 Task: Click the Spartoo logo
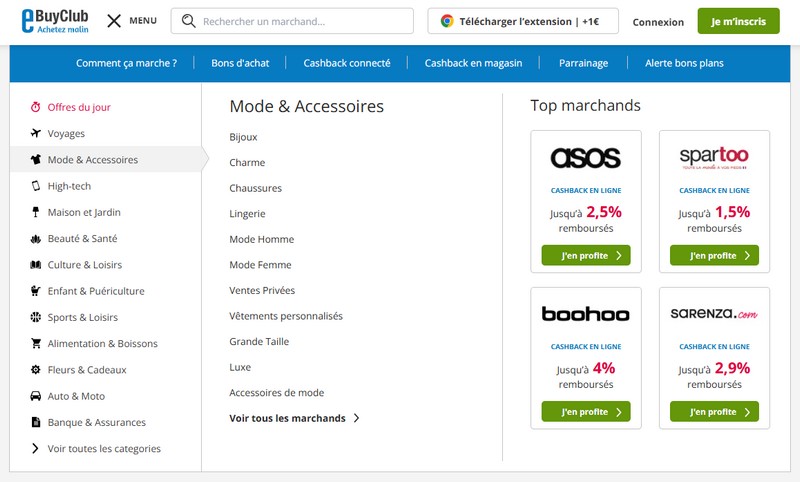click(714, 158)
